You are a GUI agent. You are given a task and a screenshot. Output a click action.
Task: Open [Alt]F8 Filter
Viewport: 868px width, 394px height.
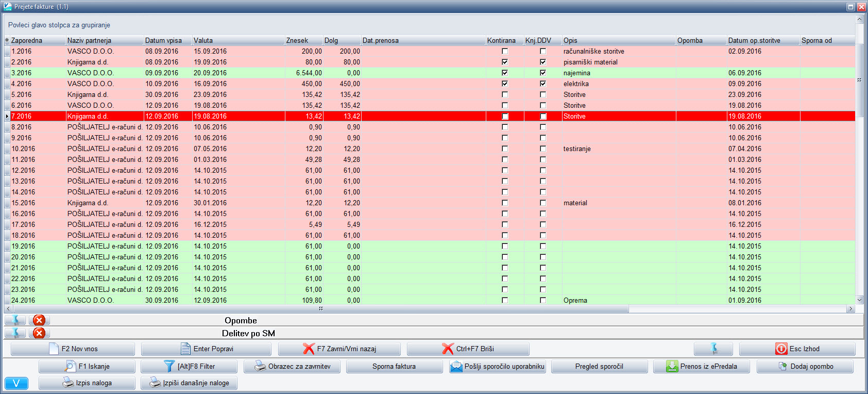click(189, 366)
